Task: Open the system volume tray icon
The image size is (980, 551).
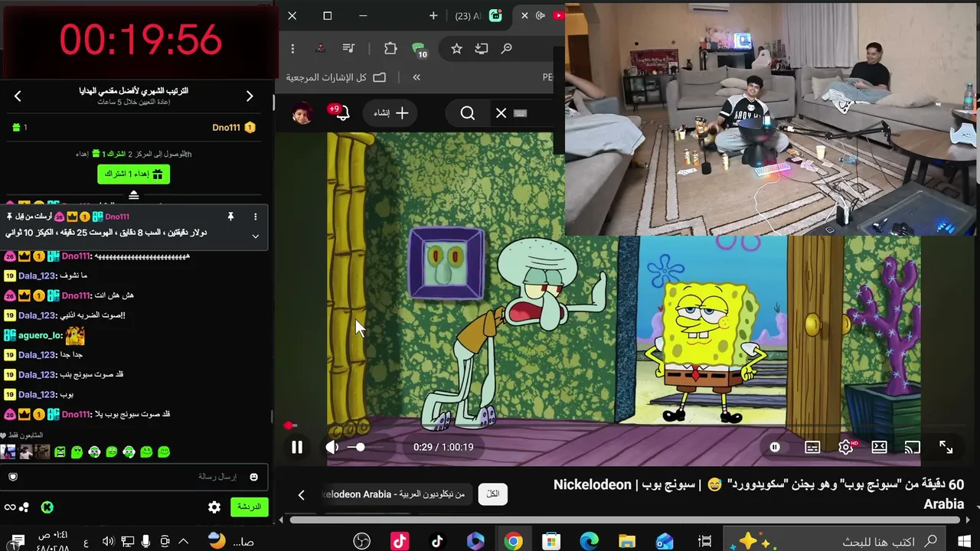Action: point(108,542)
